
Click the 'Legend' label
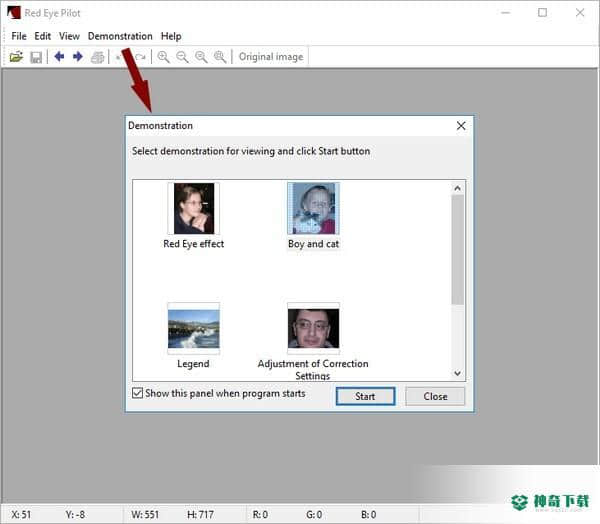[x=193, y=364]
